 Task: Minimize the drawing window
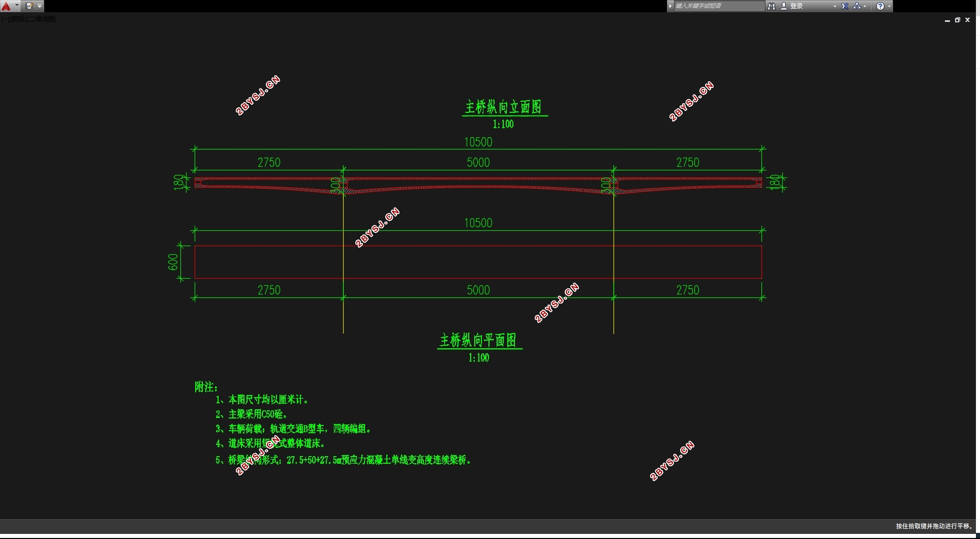[947, 20]
